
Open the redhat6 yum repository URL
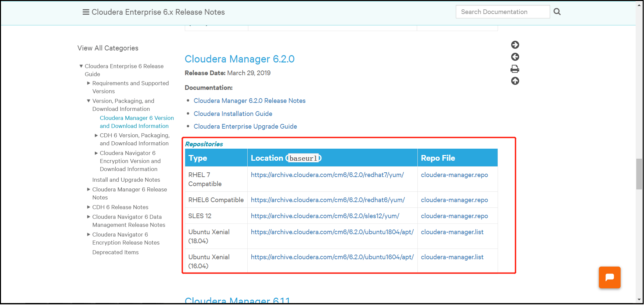coord(328,200)
